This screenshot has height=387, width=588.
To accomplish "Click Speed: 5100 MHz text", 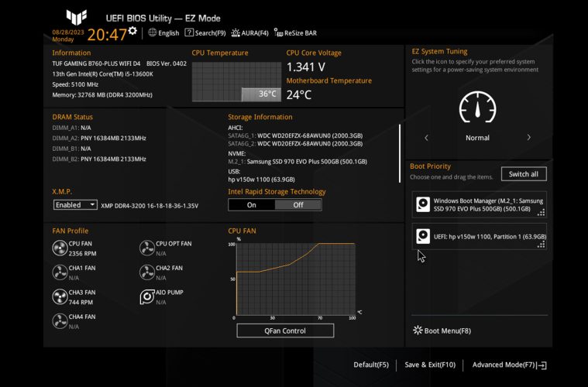I will pyautogui.click(x=75, y=84).
